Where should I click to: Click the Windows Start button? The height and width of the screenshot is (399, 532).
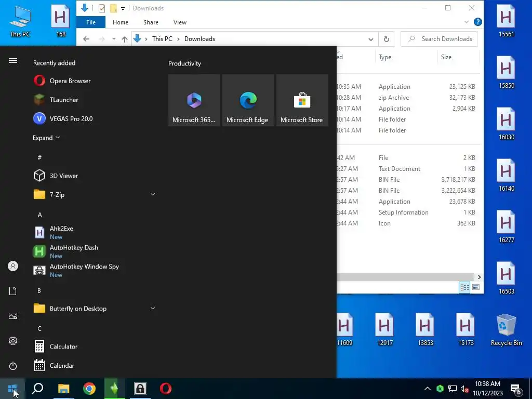pyautogui.click(x=12, y=389)
